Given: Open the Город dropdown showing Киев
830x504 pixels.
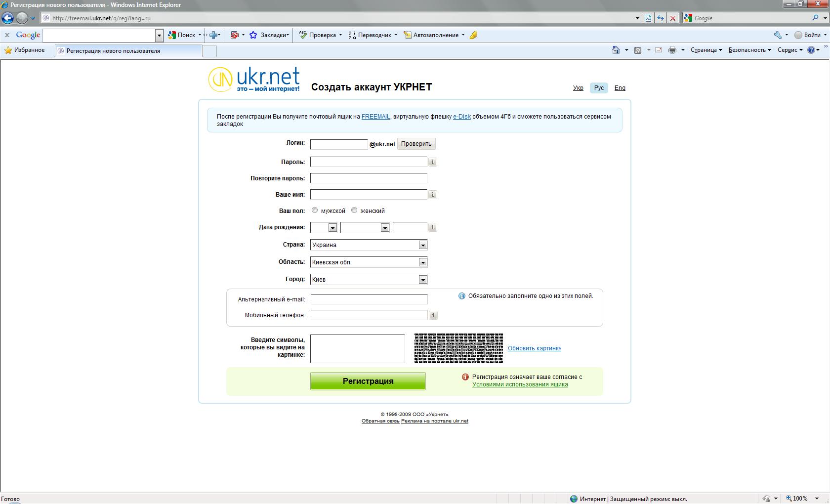Looking at the screenshot, I should pos(369,280).
